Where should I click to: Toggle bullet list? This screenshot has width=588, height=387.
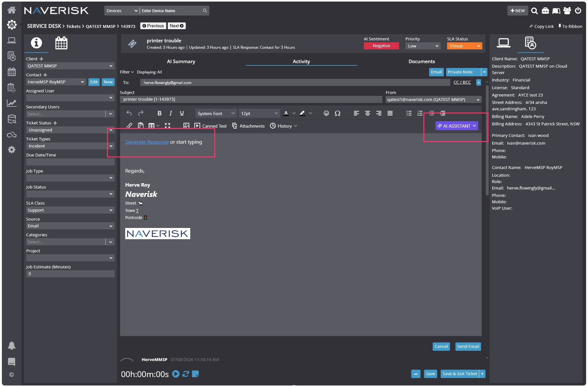click(409, 113)
